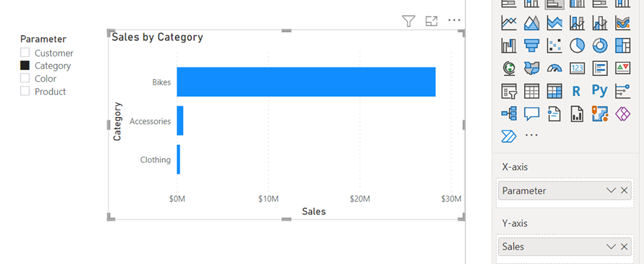Expand the Parameter field dropdown arrow
The height and width of the screenshot is (264, 644).
coord(611,190)
